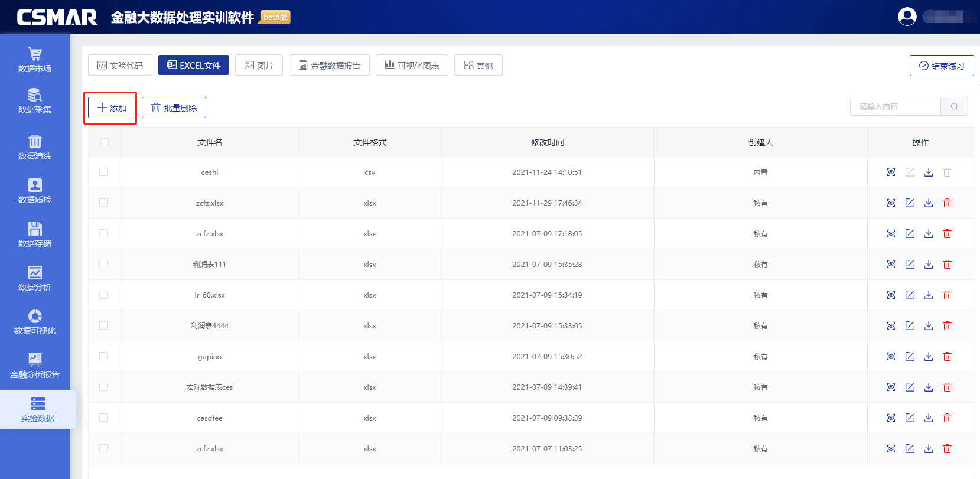The image size is (980, 479).
Task: Check the box for lr_60.xlsx row
Action: [103, 295]
